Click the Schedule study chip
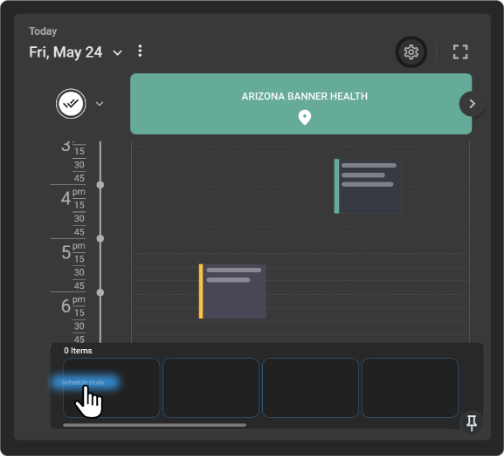 point(85,382)
